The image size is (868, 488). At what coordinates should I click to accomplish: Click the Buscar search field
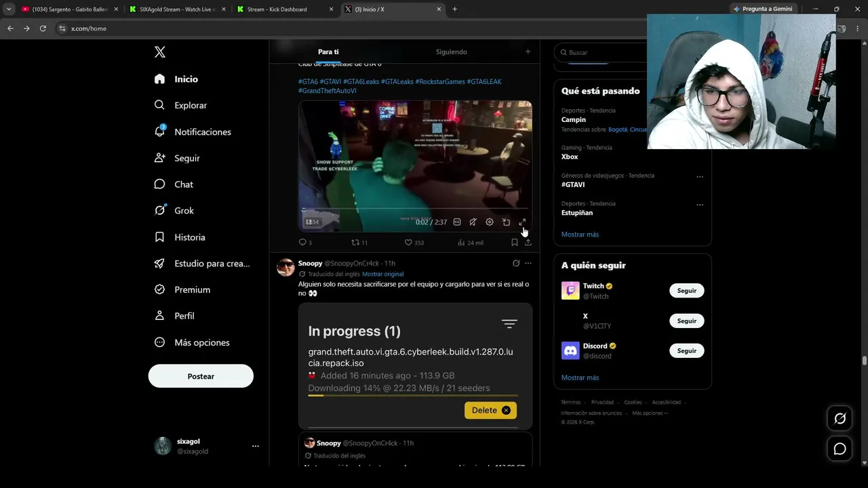point(599,52)
